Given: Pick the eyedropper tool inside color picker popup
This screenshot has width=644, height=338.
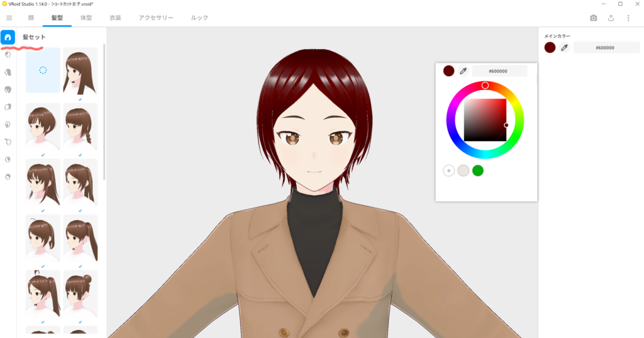Looking at the screenshot, I should (464, 71).
